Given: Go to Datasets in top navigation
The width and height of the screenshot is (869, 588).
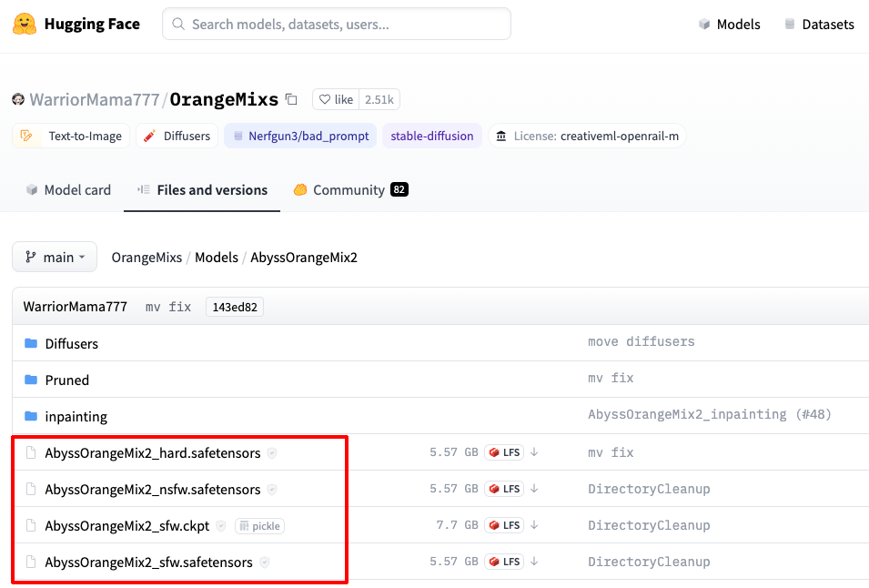Looking at the screenshot, I should click(x=819, y=25).
